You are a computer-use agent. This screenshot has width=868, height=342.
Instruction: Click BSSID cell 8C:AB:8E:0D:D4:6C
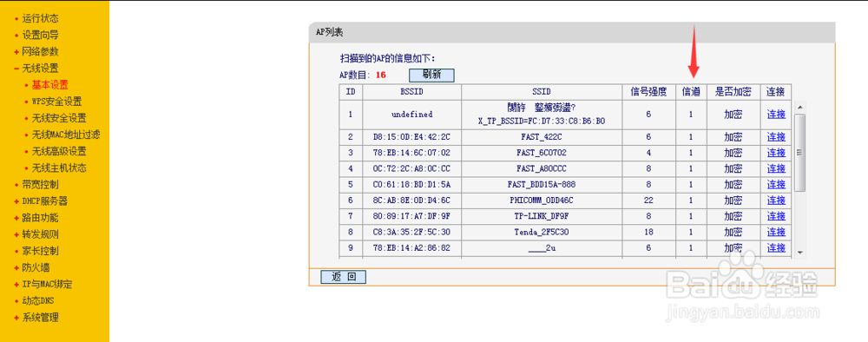click(x=411, y=201)
